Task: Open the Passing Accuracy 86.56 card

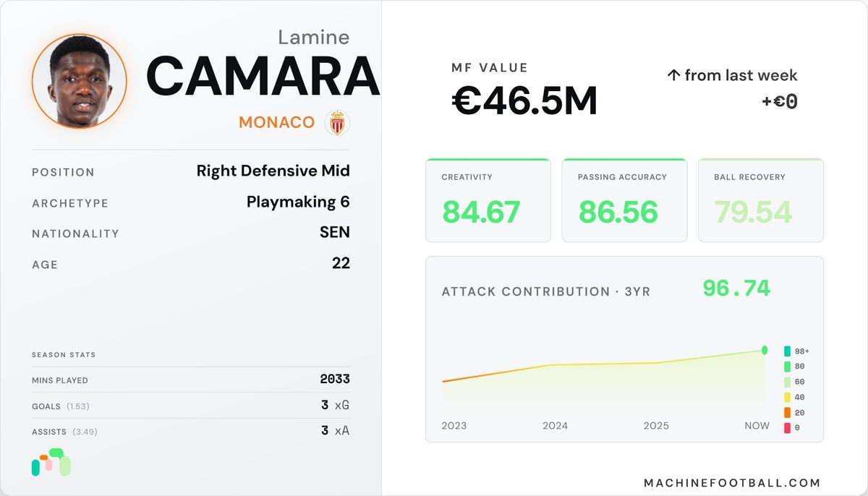Action: pyautogui.click(x=624, y=200)
